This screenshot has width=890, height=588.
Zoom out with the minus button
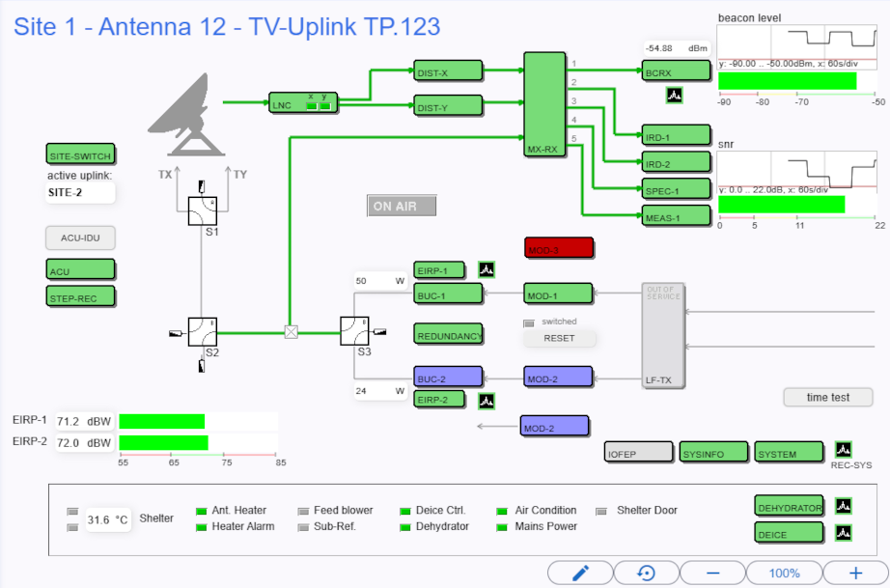[x=712, y=573]
